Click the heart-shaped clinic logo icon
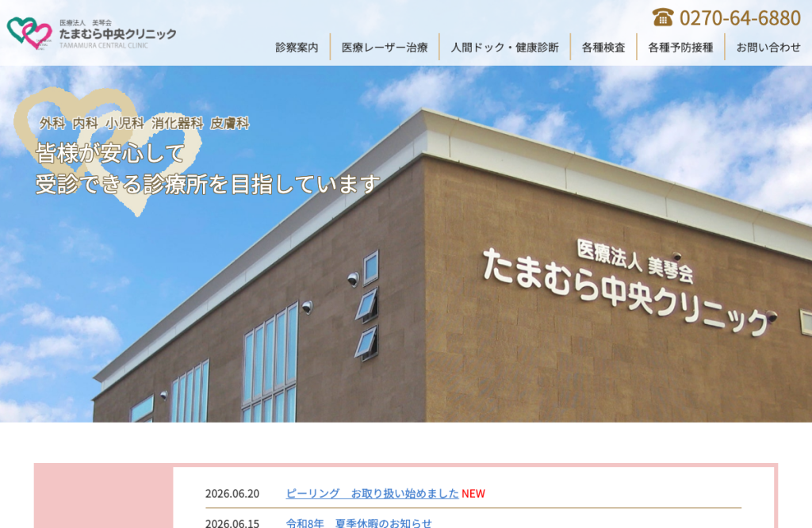This screenshot has height=528, width=812. coord(29,33)
